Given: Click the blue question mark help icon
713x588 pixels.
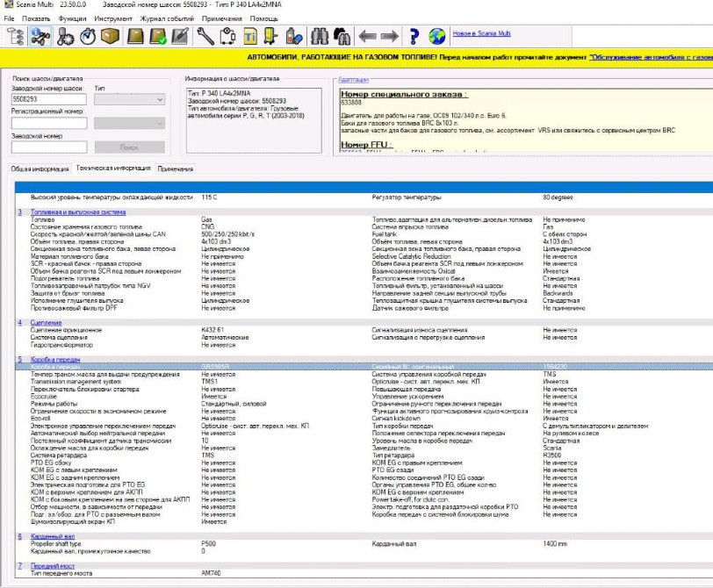Looking at the screenshot, I should point(414,36).
